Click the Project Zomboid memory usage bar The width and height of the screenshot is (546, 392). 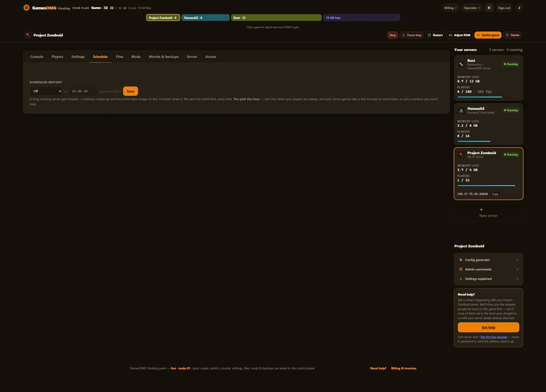coord(488,186)
